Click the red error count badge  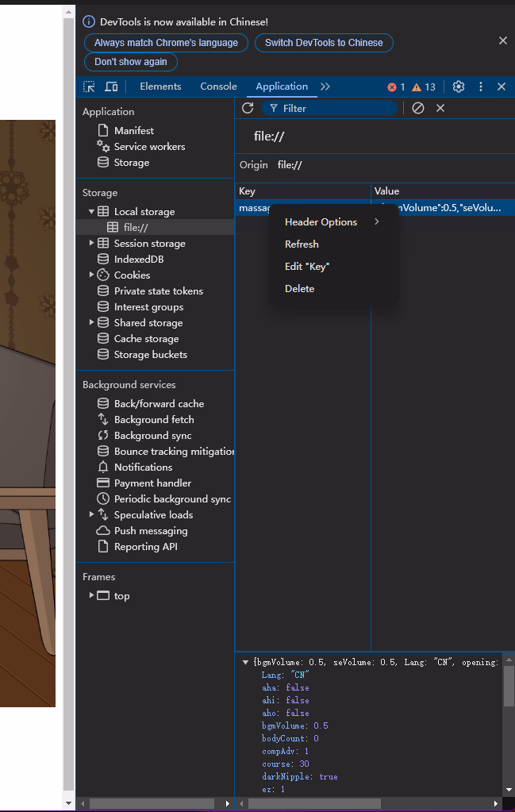(x=396, y=87)
